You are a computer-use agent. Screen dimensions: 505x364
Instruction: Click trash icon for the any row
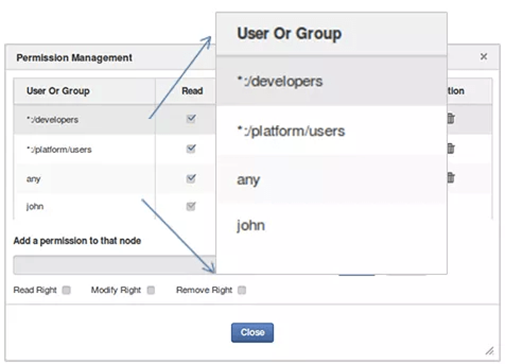click(x=450, y=177)
